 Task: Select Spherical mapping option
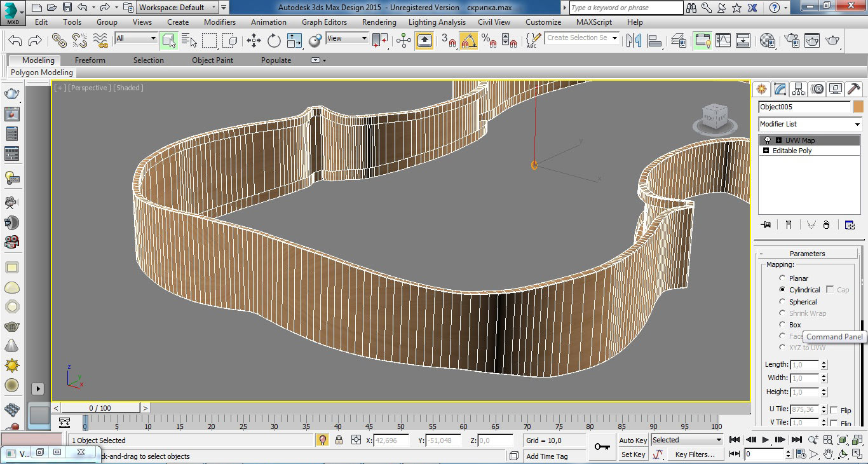tap(782, 302)
